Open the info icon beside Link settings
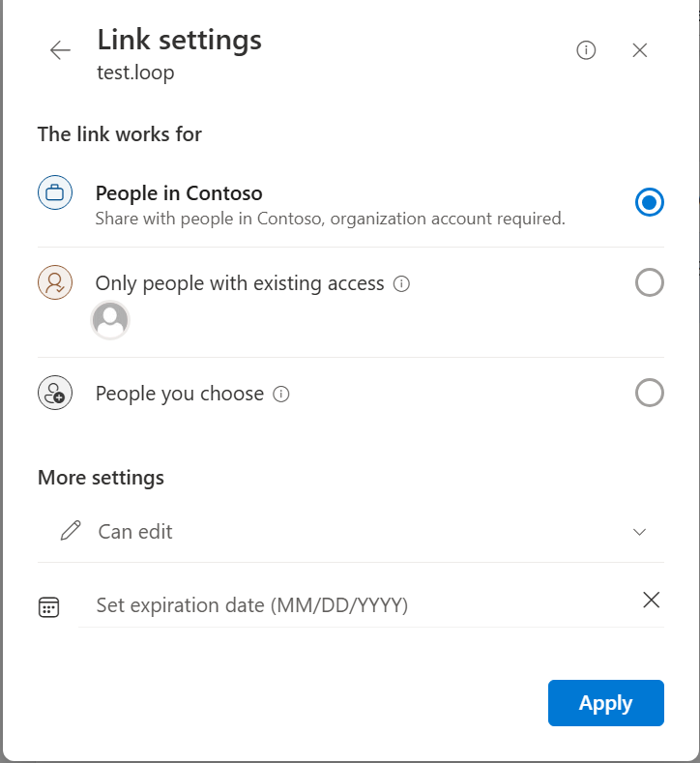Viewport: 700px width, 763px height. tap(586, 50)
